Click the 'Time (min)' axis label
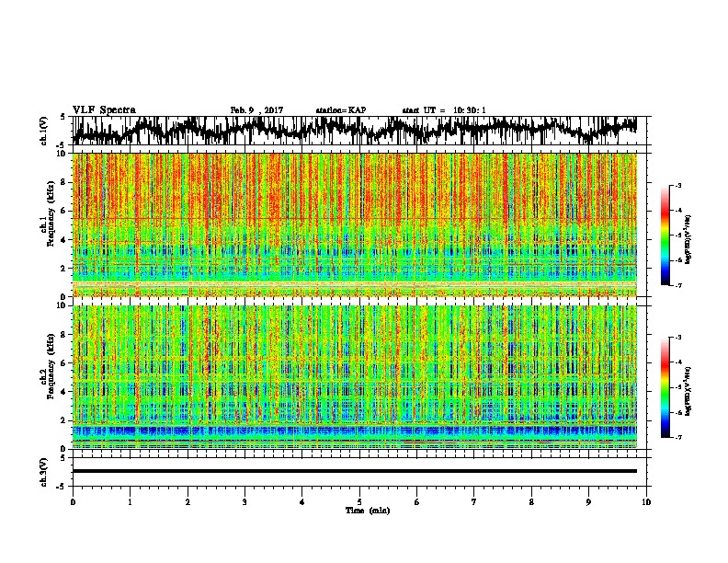The height and width of the screenshot is (563, 728). click(368, 511)
